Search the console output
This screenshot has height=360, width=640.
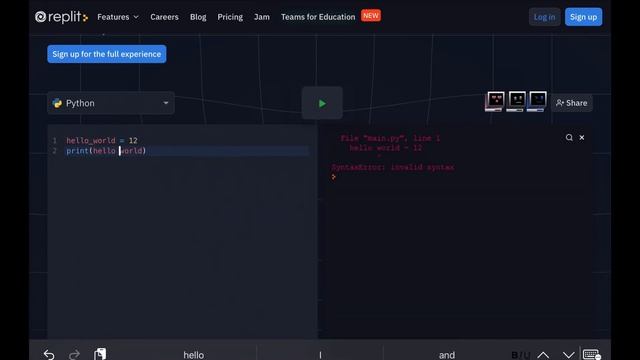click(x=569, y=138)
